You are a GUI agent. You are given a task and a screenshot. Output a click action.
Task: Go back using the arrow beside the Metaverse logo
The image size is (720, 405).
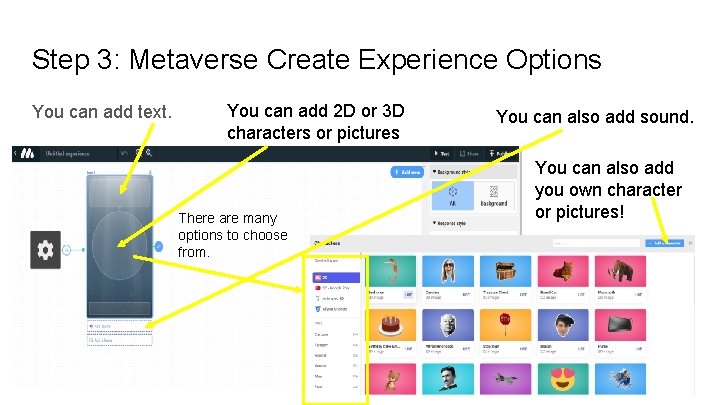click(15, 153)
